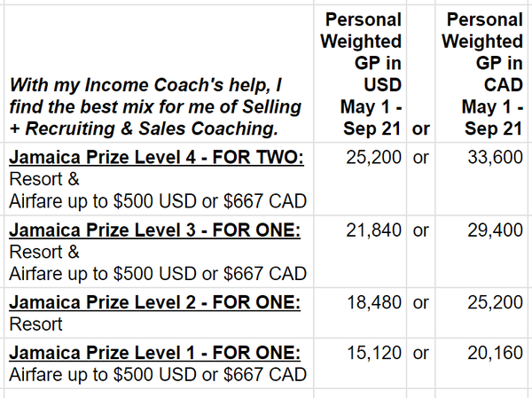Screen dimensions: 532x398
Task: Click the 'or' cell in Level 1 row
Action: click(x=420, y=363)
